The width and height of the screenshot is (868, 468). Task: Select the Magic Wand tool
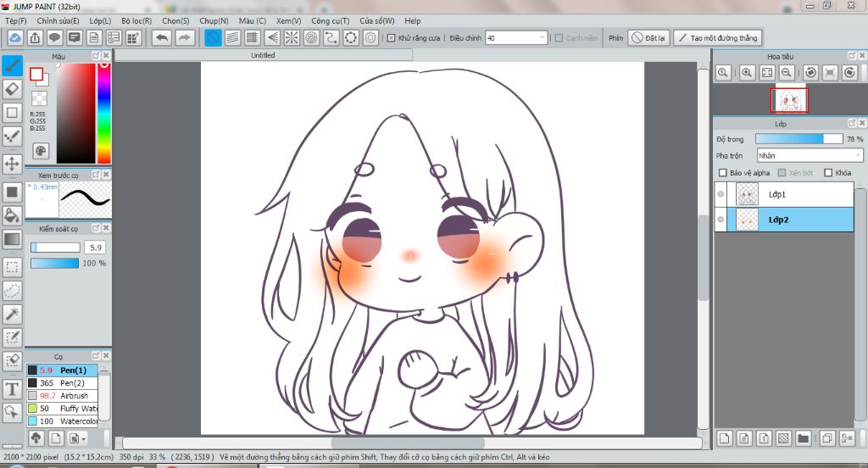12,314
